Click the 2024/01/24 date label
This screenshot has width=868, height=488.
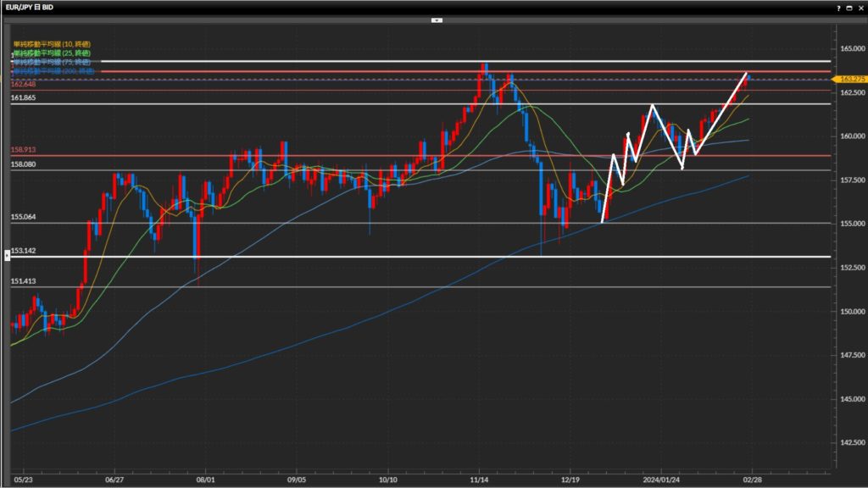click(660, 479)
